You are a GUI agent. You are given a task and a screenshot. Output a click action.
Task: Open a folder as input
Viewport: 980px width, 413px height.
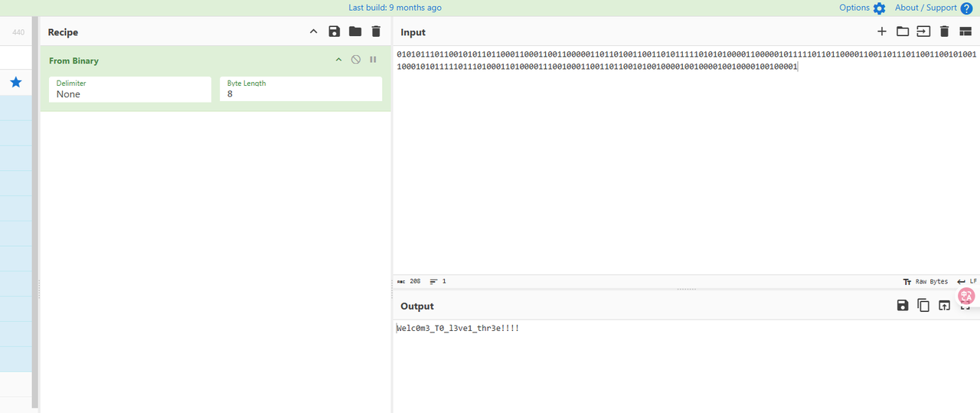903,31
